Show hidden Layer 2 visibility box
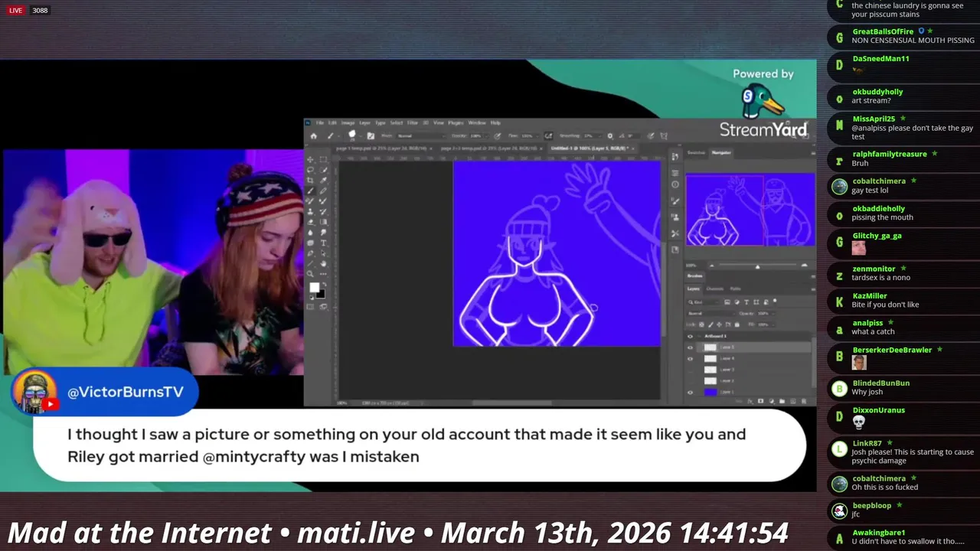Viewport: 980px width, 551px height. point(690,381)
